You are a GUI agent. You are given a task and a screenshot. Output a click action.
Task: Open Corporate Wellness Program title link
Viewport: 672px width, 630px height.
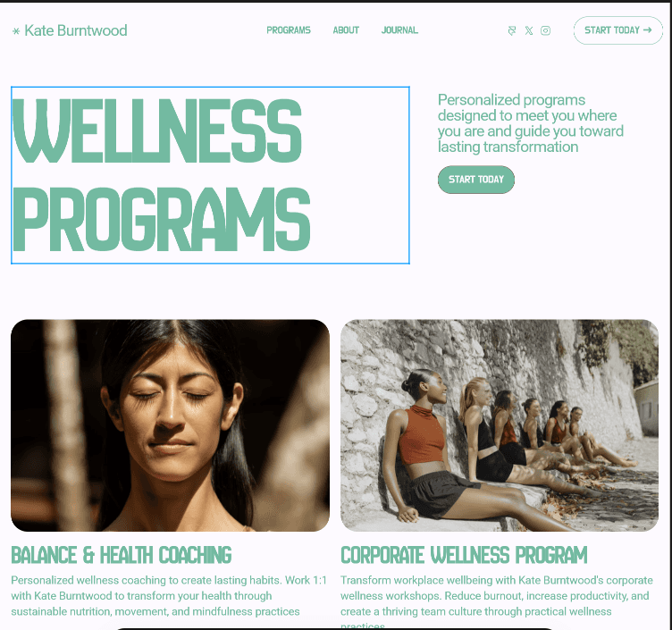pos(464,555)
